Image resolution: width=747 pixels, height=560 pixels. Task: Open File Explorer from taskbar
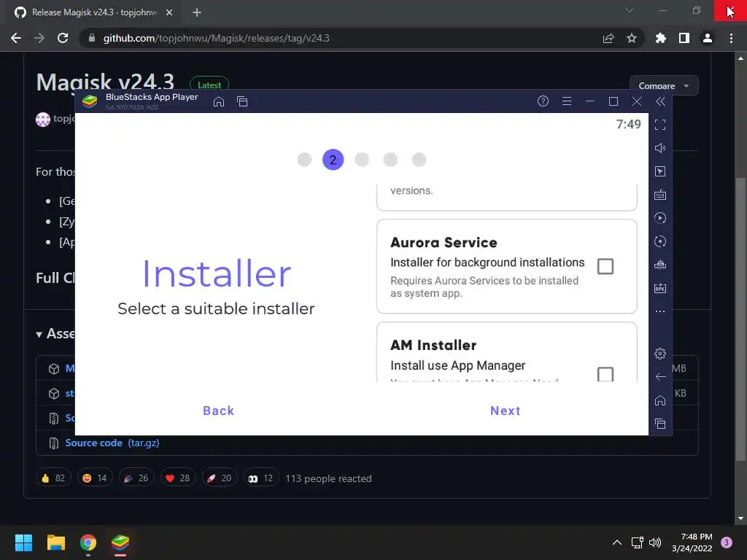click(55, 542)
